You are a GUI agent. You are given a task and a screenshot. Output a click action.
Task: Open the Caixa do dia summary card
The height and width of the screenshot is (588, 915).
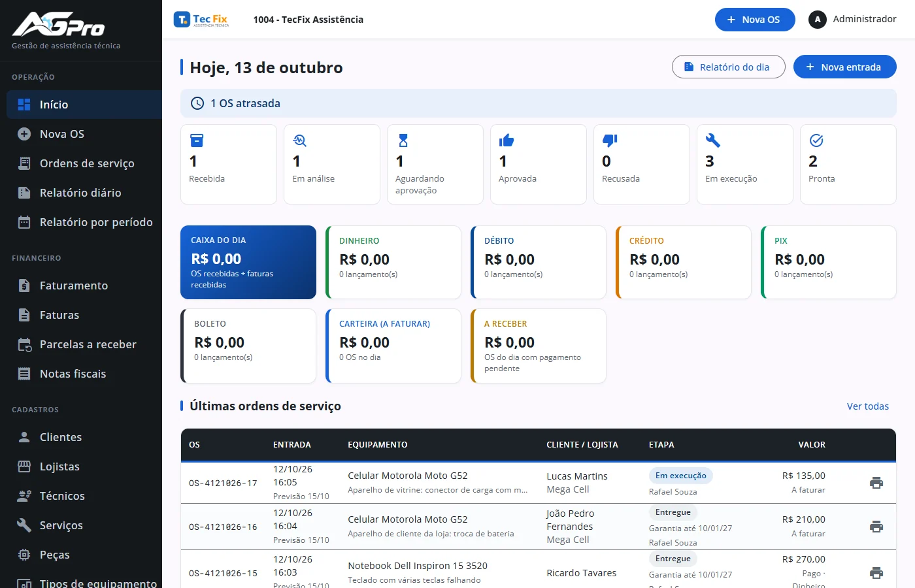pos(248,262)
